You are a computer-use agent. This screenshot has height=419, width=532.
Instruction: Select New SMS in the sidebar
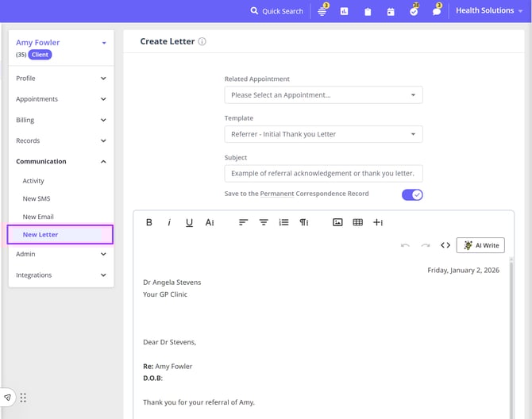37,198
